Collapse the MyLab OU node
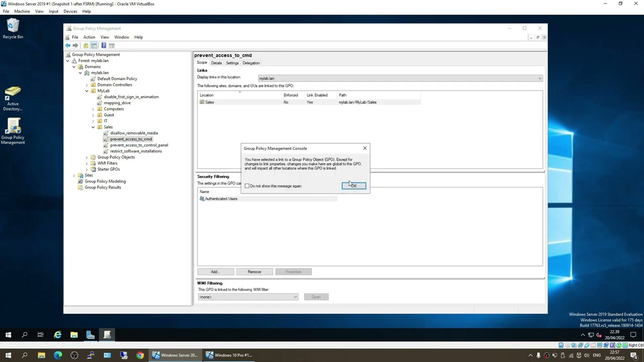Image resolution: width=644 pixels, height=362 pixels. click(87, 91)
